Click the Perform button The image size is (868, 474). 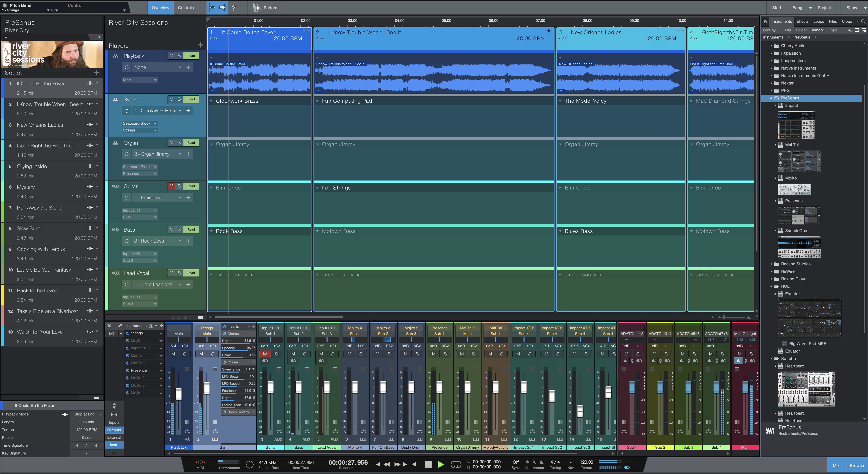tap(265, 7)
